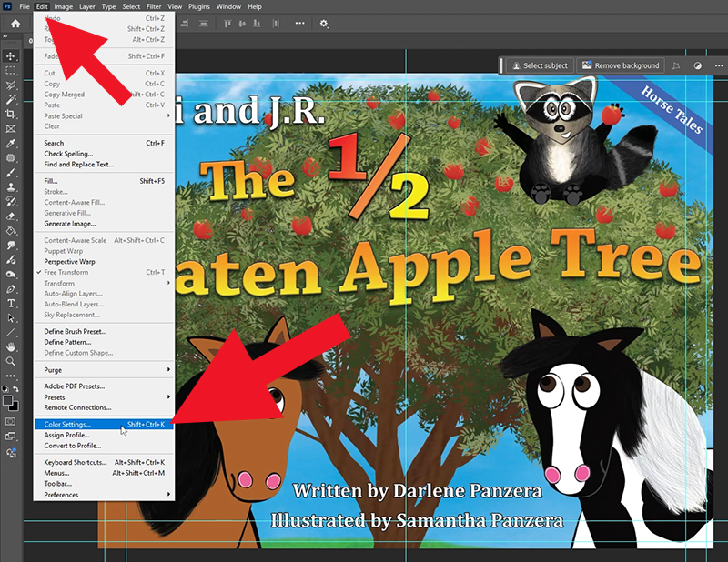The width and height of the screenshot is (728, 562).
Task: Select the Brush tool
Action: click(x=10, y=172)
